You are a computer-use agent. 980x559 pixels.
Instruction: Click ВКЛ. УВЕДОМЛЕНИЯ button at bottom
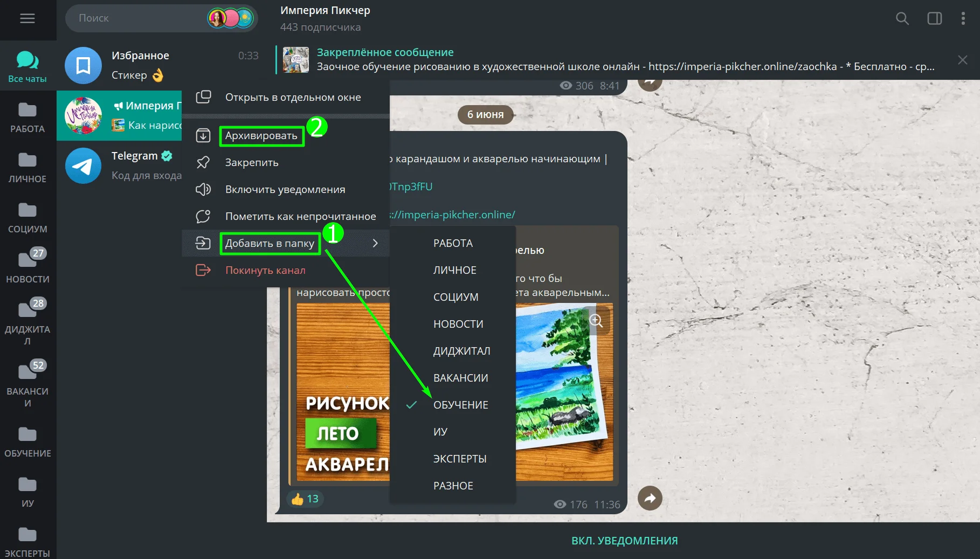tap(624, 541)
